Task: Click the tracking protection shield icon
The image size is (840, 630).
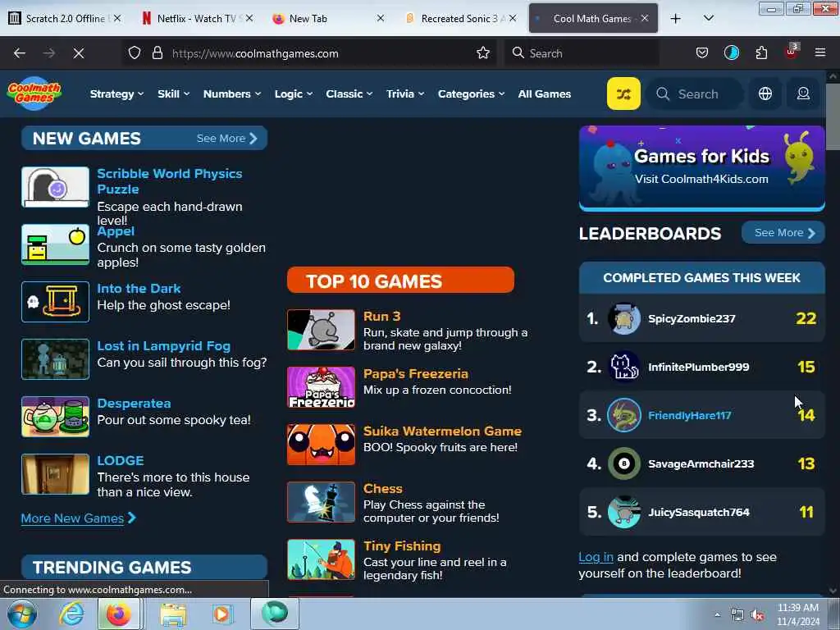Action: click(x=134, y=53)
